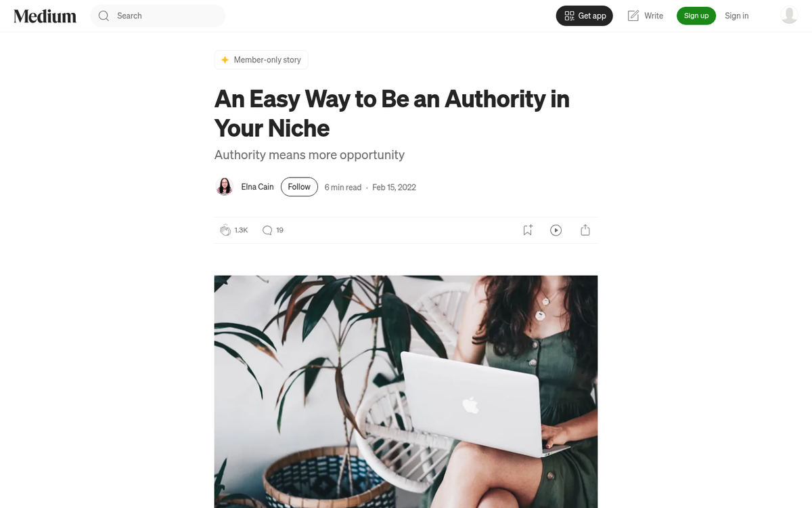Play the audio version of article
This screenshot has height=508, width=812.
[x=556, y=230]
